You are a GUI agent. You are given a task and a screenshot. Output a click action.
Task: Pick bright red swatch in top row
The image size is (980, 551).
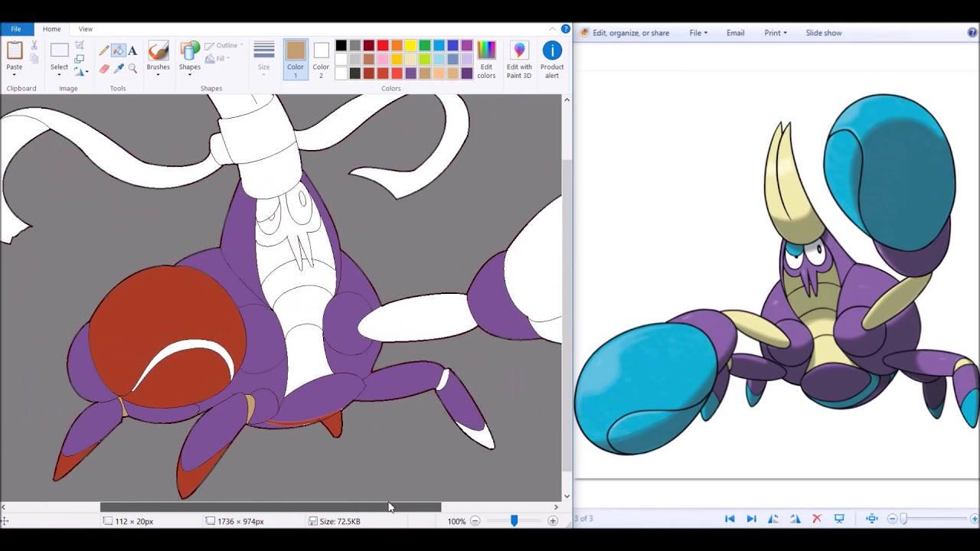383,46
